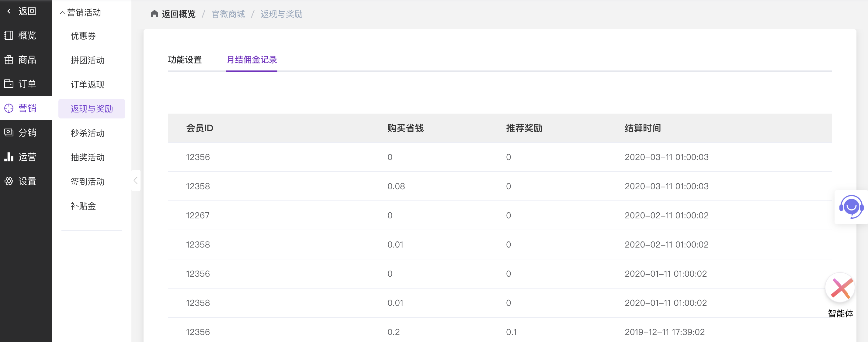Close the 智能体 assistant button

(x=841, y=288)
